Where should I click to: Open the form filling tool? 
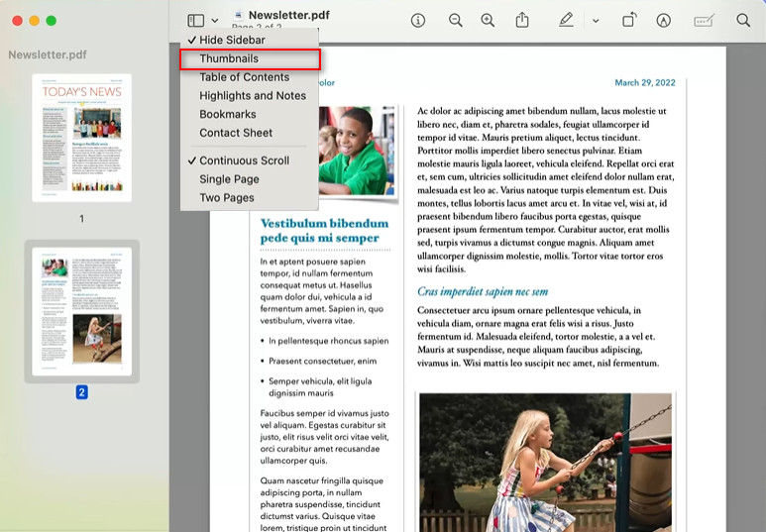click(704, 21)
